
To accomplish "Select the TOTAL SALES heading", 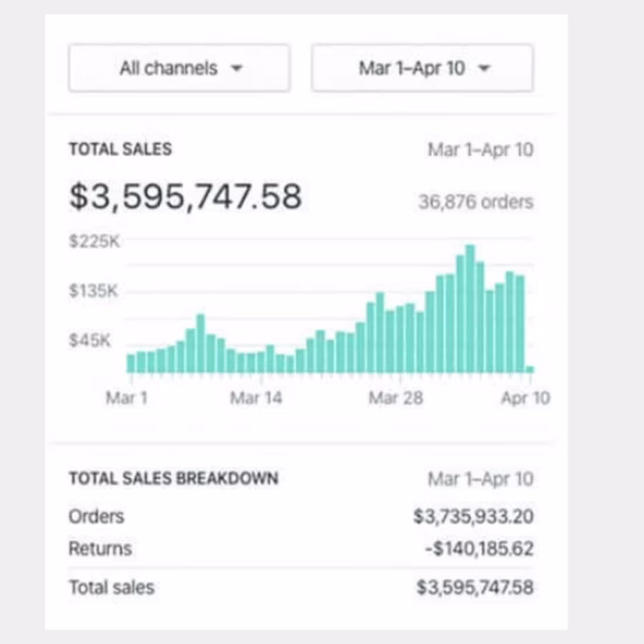I will (x=120, y=149).
